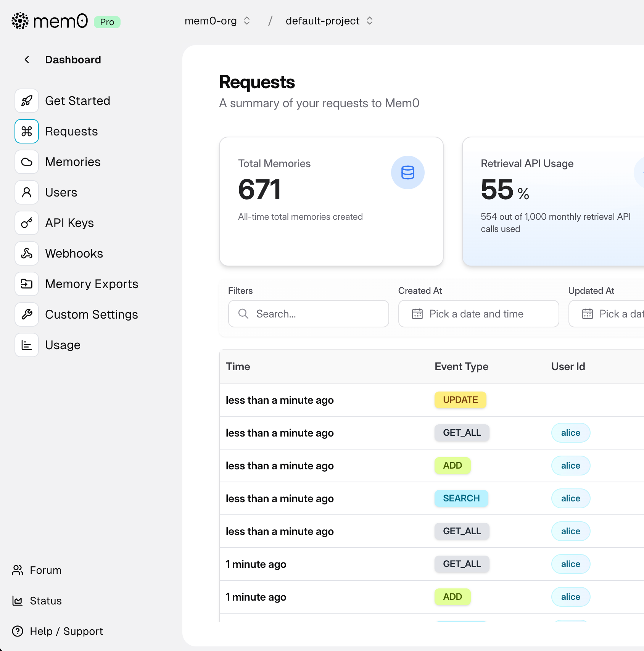Click the UPDATE event badge

tap(460, 400)
